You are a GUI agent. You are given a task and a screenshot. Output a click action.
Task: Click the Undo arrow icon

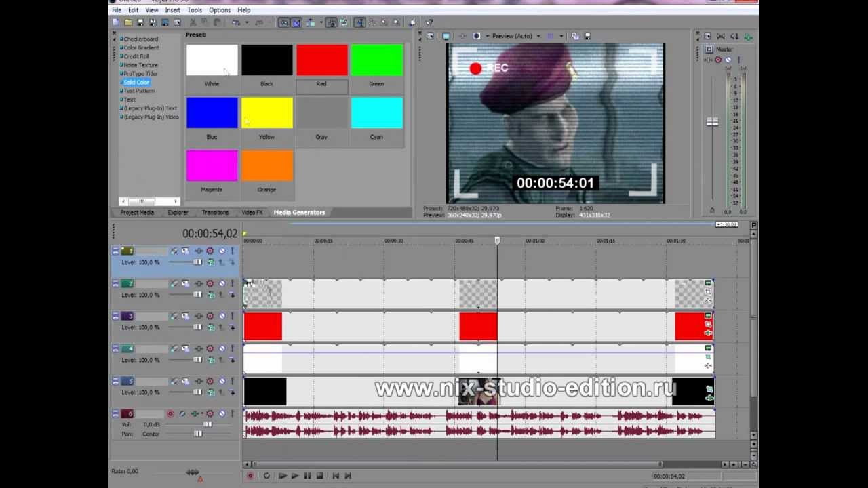[235, 22]
